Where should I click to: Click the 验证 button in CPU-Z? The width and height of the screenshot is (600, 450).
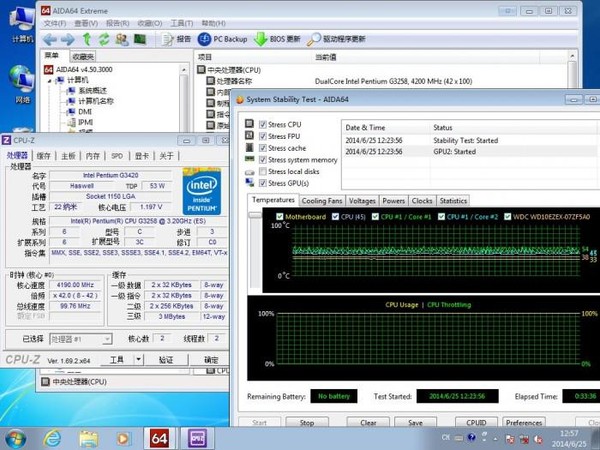166,360
